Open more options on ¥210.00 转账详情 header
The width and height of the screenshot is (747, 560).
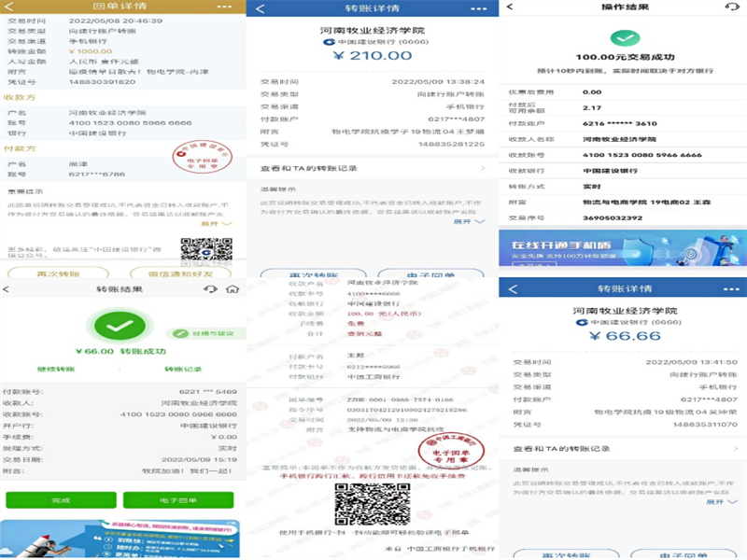(479, 8)
